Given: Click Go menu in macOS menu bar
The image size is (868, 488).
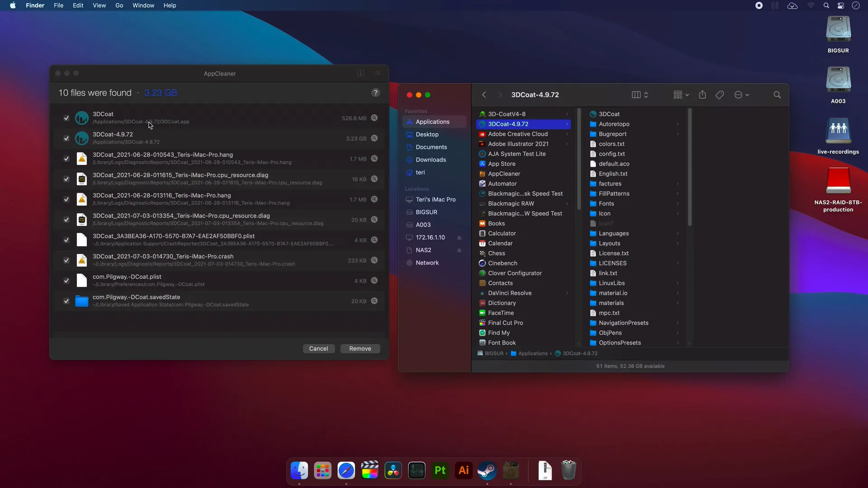Looking at the screenshot, I should tap(118, 5).
